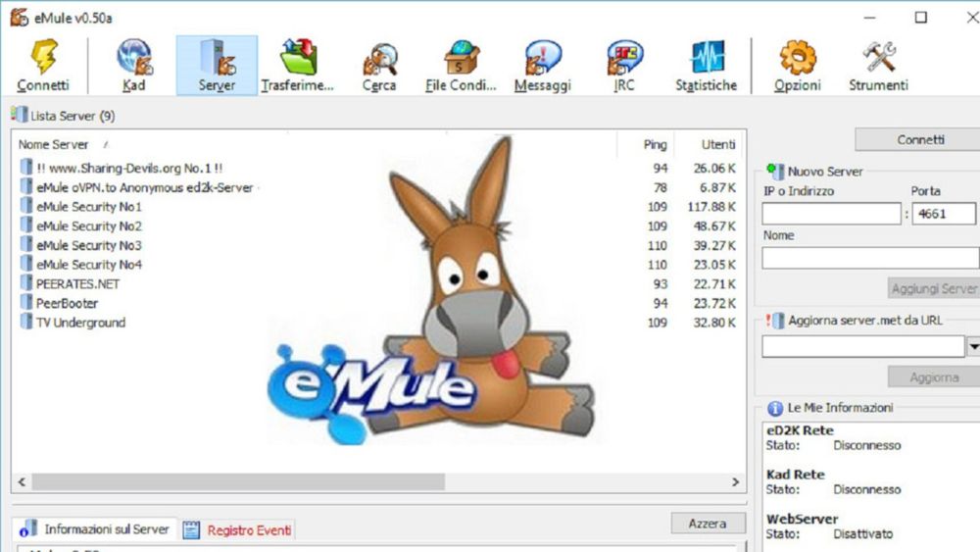The image size is (980, 552).
Task: Switch to Registro Eventi tab
Action: 238,530
